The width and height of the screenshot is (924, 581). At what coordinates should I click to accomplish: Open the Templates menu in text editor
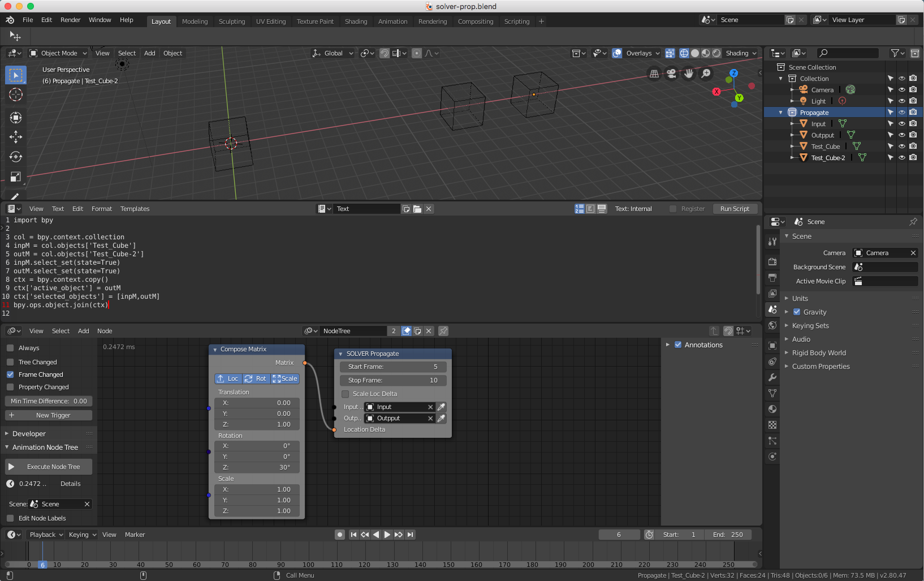click(135, 209)
